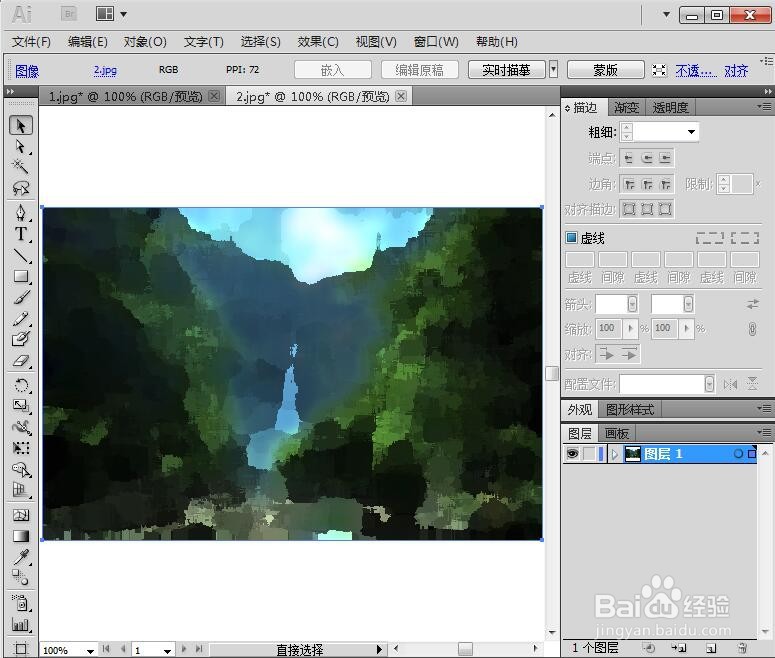Open the 文件(F) menu

(x=32, y=42)
